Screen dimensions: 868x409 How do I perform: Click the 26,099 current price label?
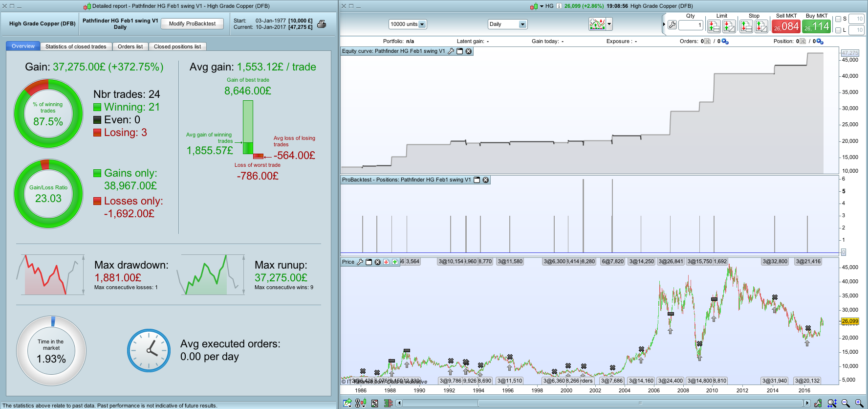(850, 321)
